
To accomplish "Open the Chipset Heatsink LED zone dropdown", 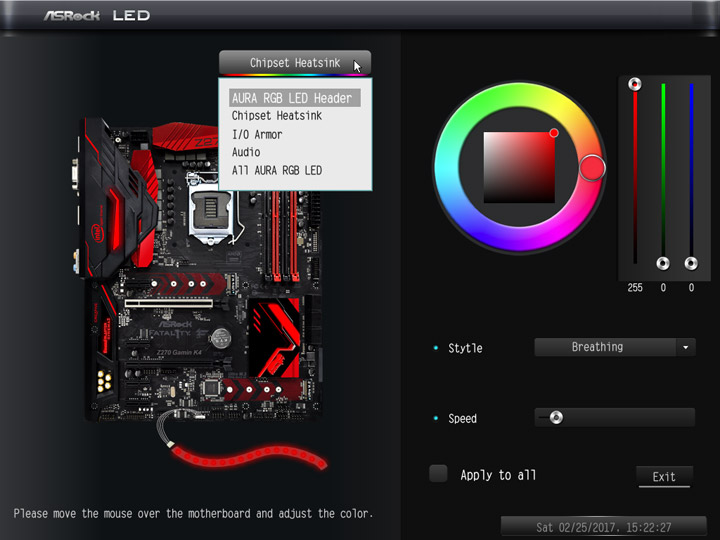I will point(295,63).
